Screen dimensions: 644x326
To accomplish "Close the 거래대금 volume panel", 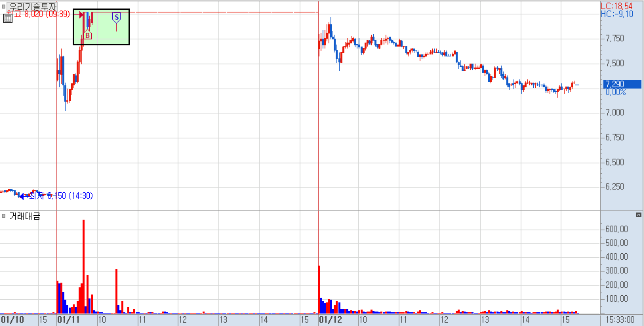I will (638, 214).
